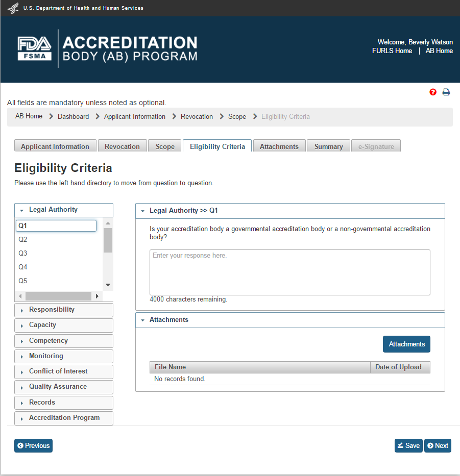Image resolution: width=460 pixels, height=476 pixels.
Task: Click the Previous button
Action: [33, 446]
